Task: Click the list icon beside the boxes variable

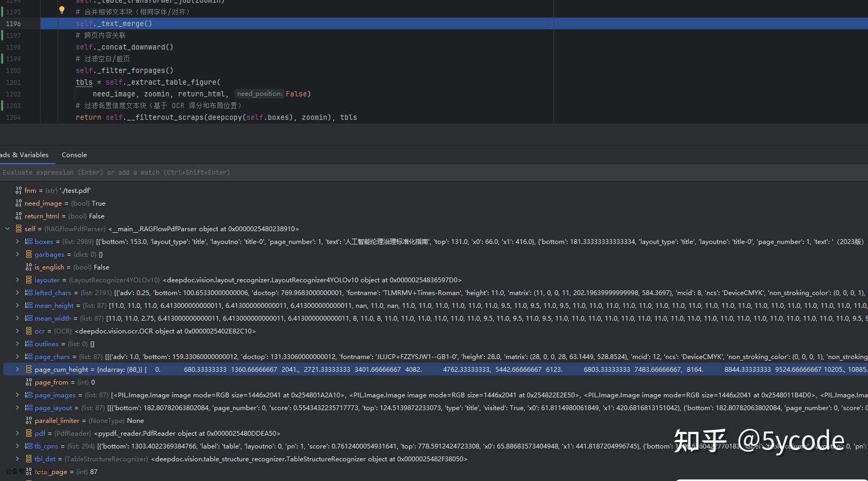Action: 29,242
